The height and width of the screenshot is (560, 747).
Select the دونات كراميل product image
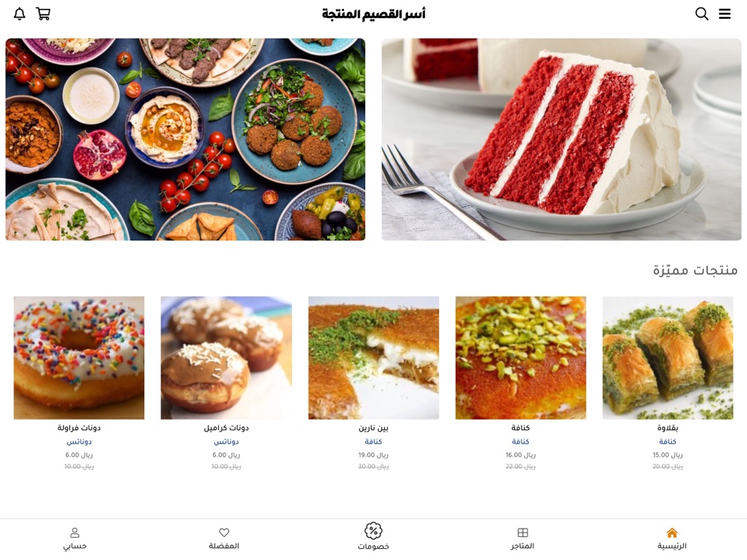pos(226,358)
